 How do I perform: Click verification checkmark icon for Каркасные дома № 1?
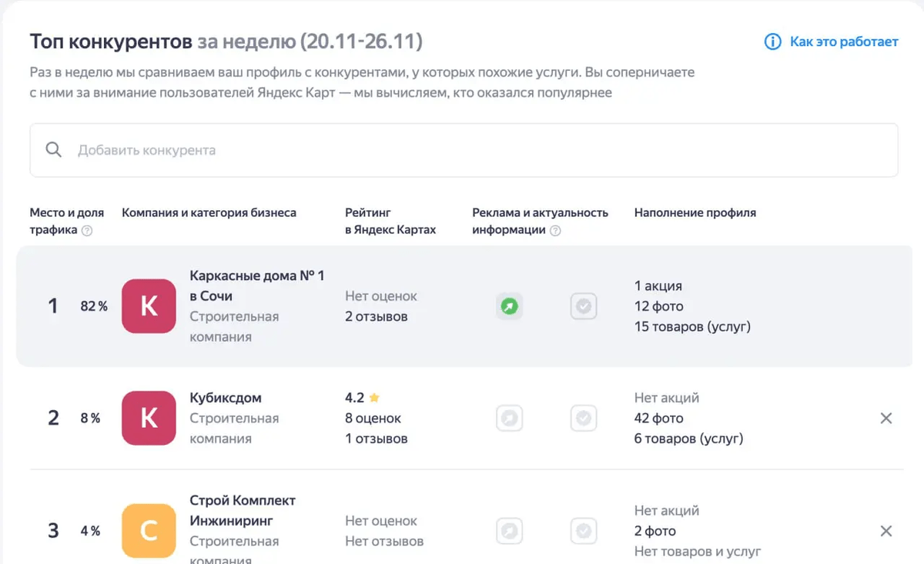(x=584, y=306)
